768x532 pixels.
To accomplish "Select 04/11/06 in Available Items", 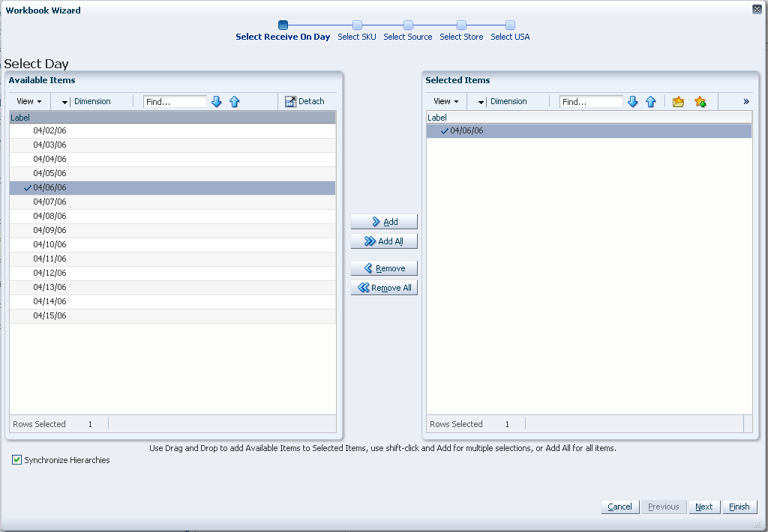I will pyautogui.click(x=172, y=259).
